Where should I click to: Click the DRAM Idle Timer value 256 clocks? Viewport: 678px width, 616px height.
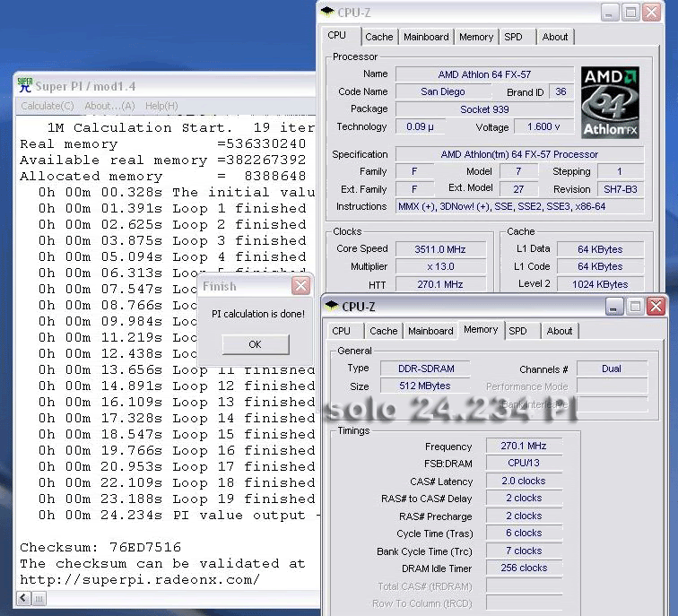coord(524,568)
